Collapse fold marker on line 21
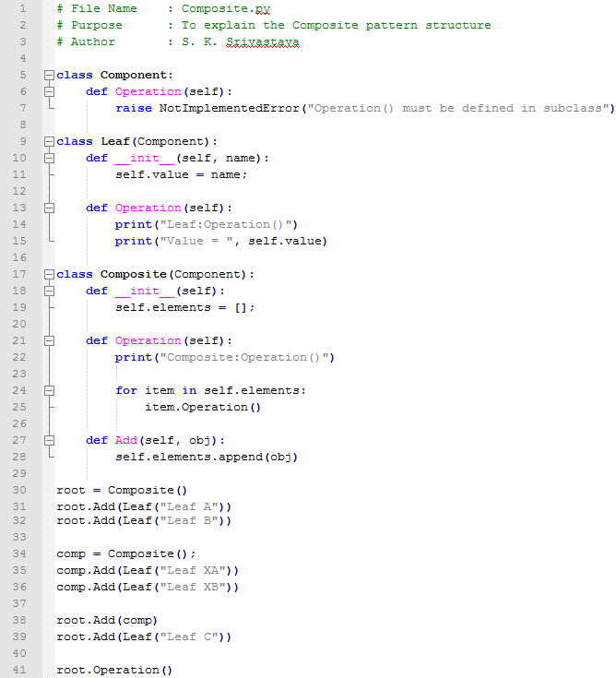This screenshot has height=678, width=616. (x=49, y=340)
